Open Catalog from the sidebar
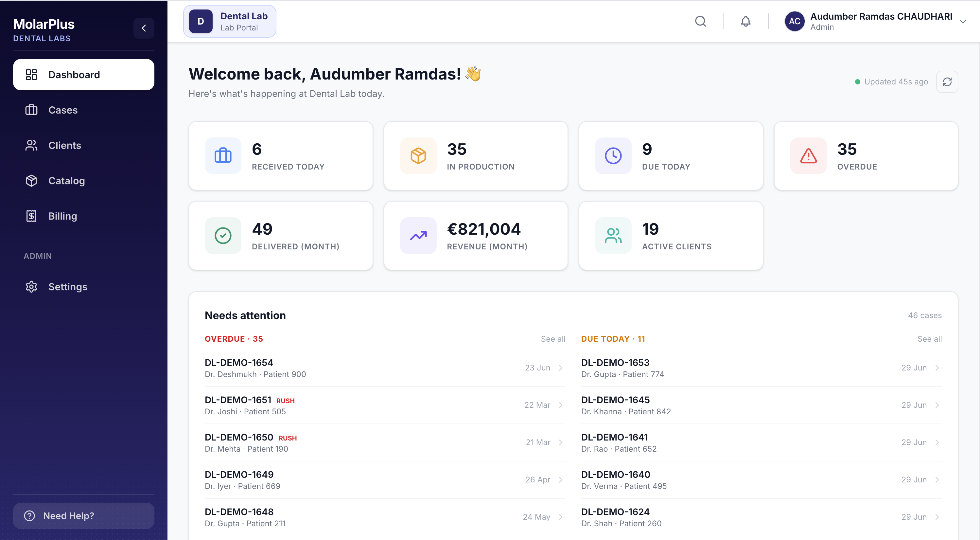This screenshot has width=980, height=540. coord(84,181)
